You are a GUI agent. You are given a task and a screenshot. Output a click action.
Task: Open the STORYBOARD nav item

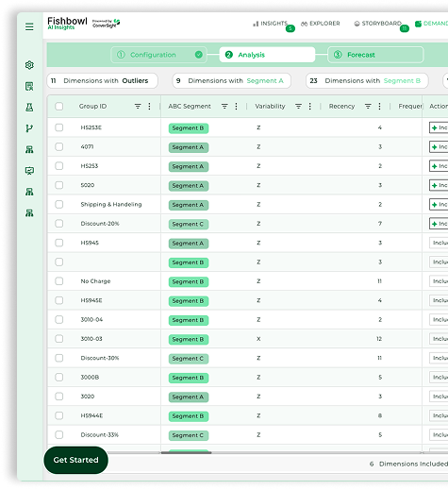[x=378, y=24]
